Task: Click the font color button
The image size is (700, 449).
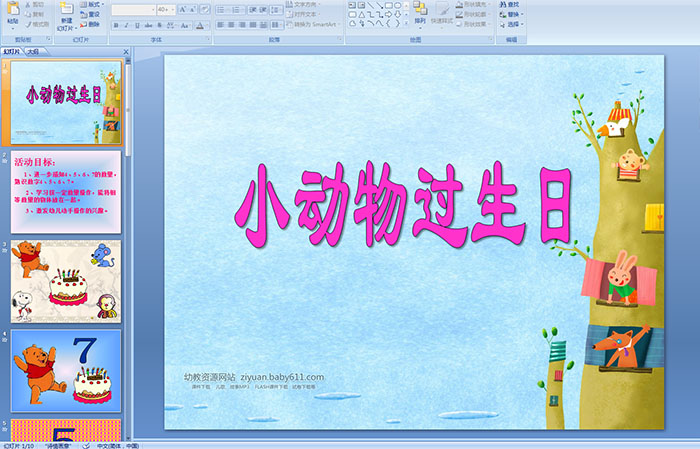Action: pos(200,25)
